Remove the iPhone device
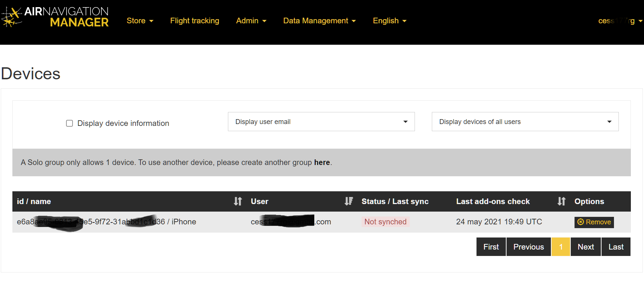 (x=594, y=222)
